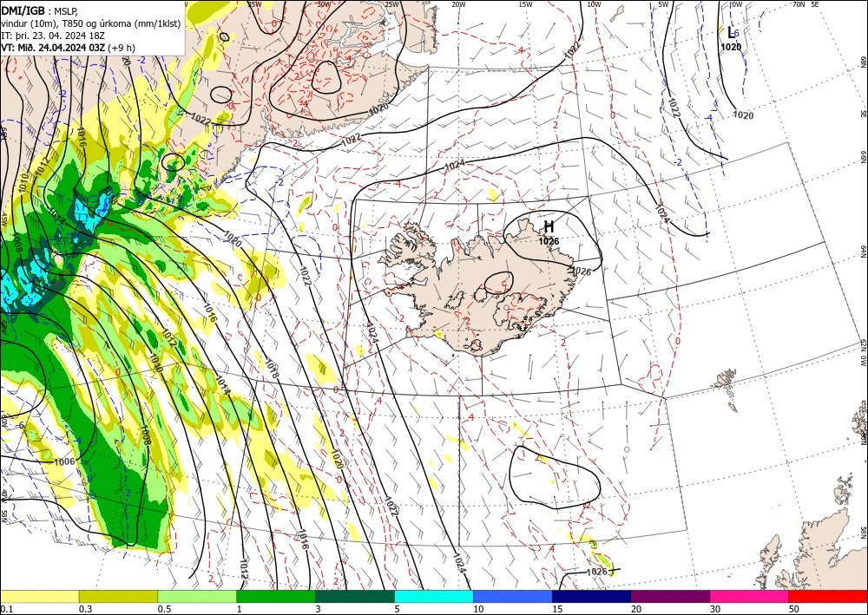Click the yellow 0.1 precipitation legend swatch
Image resolution: width=868 pixels, height=615 pixels.
tap(39, 596)
